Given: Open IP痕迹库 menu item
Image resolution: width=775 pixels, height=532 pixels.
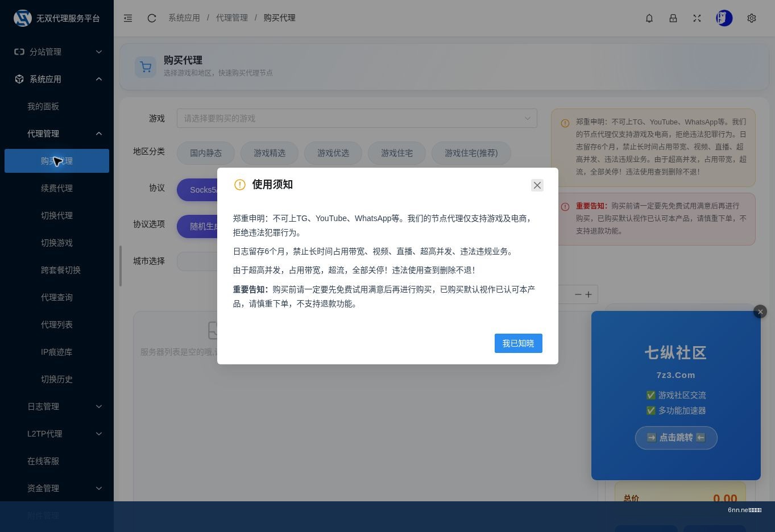Looking at the screenshot, I should (x=57, y=352).
